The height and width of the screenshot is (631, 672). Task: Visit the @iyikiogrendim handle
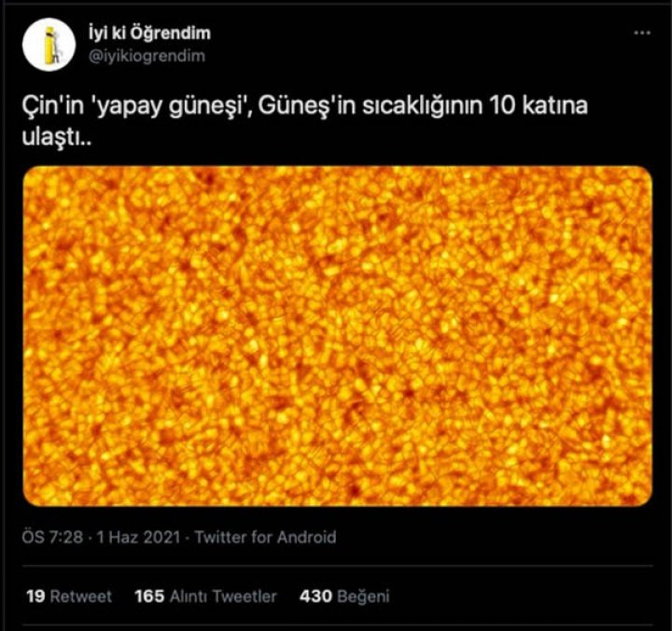tap(147, 56)
